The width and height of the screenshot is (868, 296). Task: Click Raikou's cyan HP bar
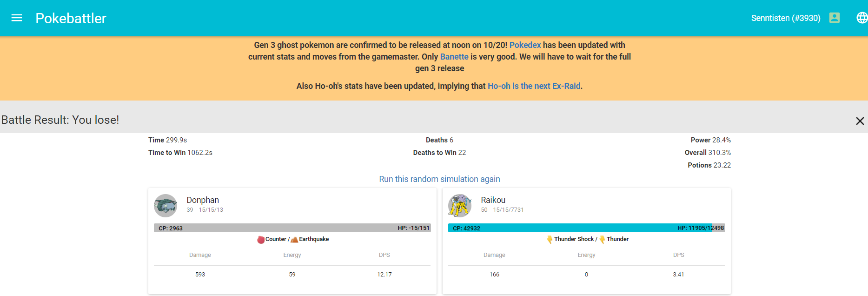pyautogui.click(x=586, y=228)
